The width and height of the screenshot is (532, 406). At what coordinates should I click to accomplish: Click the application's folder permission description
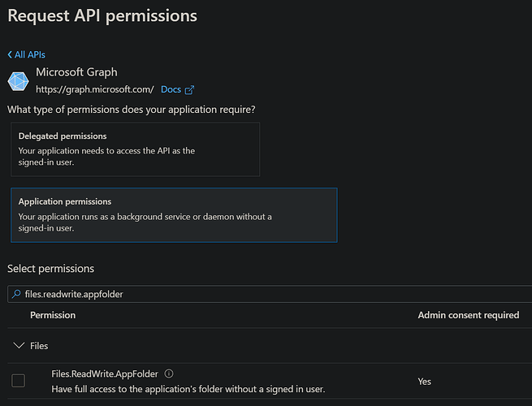188,389
